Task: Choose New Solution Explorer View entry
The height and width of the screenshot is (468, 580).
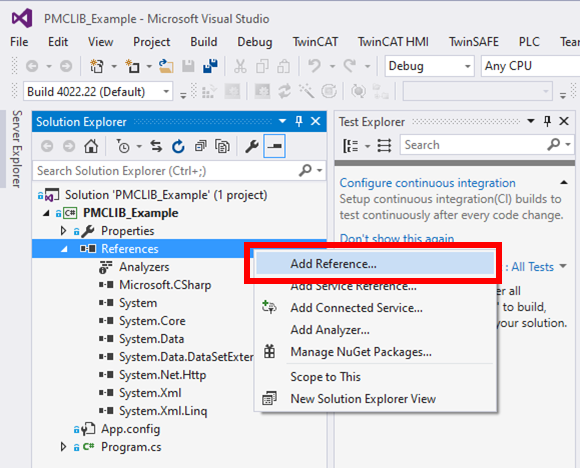Action: (375, 398)
